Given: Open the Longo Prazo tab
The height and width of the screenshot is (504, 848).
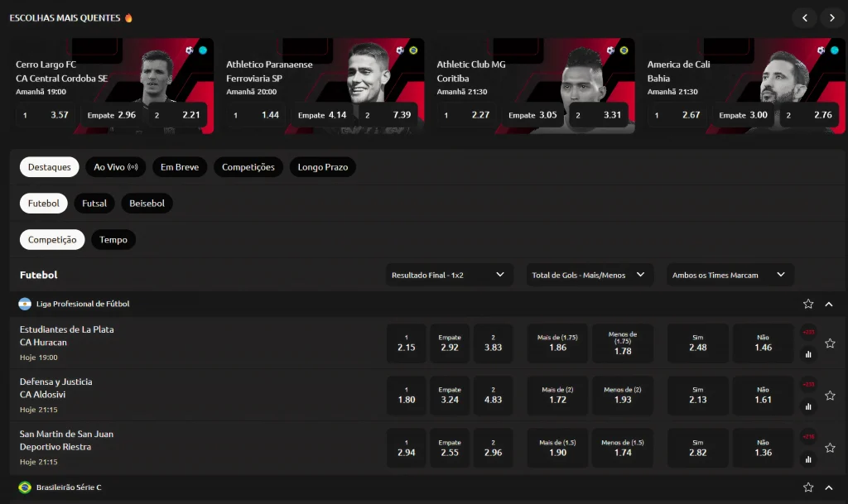Looking at the screenshot, I should [323, 167].
